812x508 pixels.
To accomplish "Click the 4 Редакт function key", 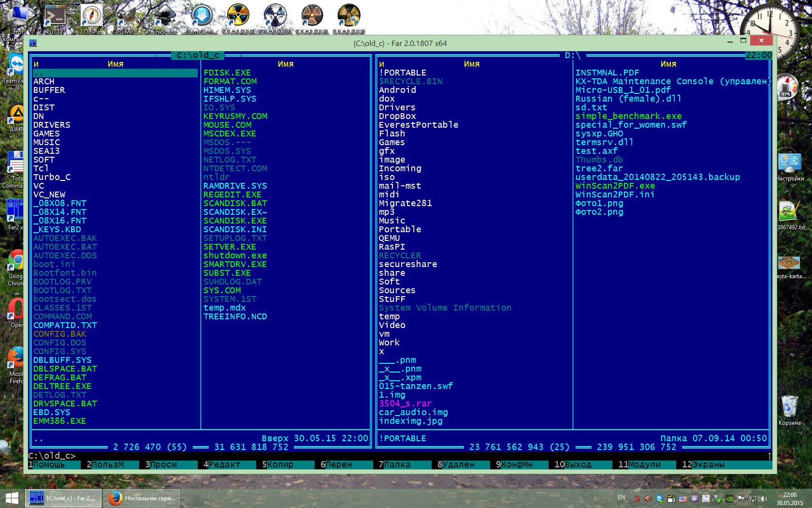I will (230, 464).
